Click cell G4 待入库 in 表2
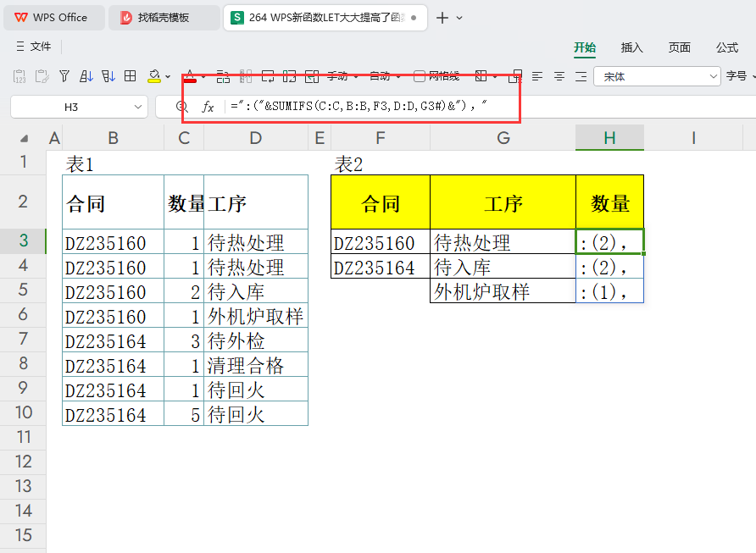756x553 pixels. click(x=503, y=267)
